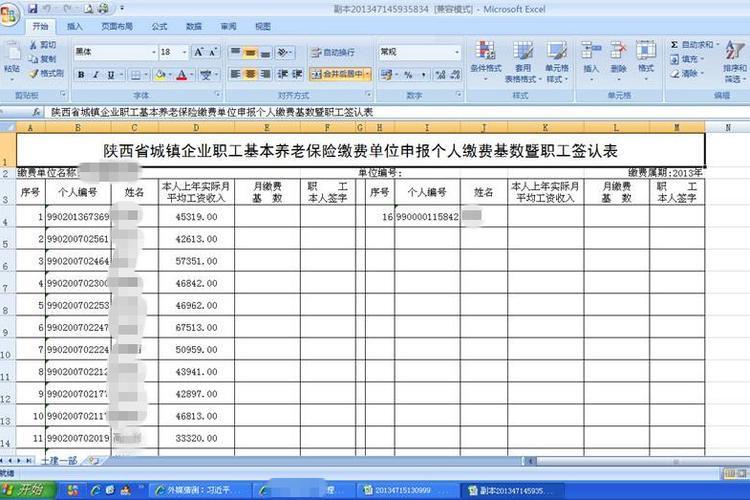Screen dimensions: 750x500
Task: Open the 黑体 font name dropdown
Action: 154,52
